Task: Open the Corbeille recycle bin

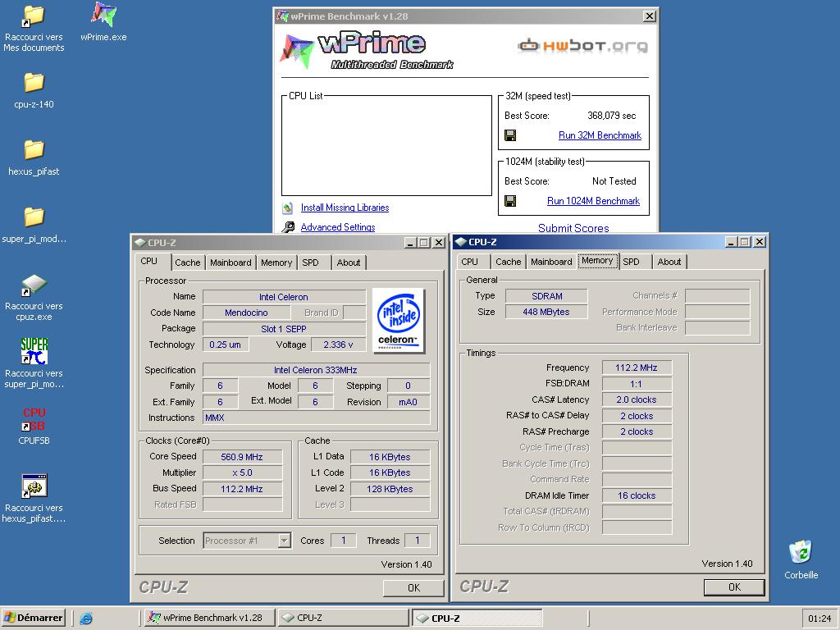Action: tap(801, 552)
